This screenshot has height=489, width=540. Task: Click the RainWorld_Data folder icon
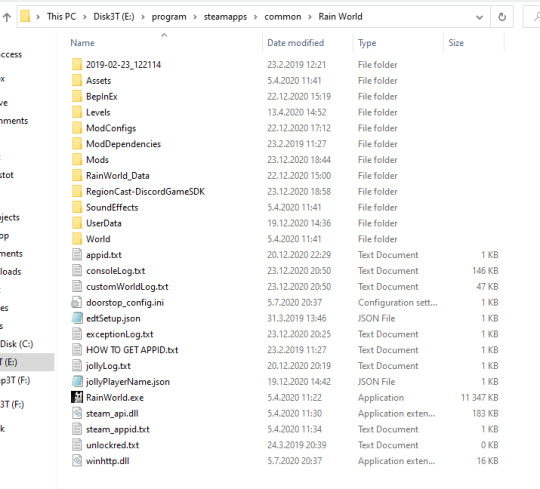(x=77, y=175)
